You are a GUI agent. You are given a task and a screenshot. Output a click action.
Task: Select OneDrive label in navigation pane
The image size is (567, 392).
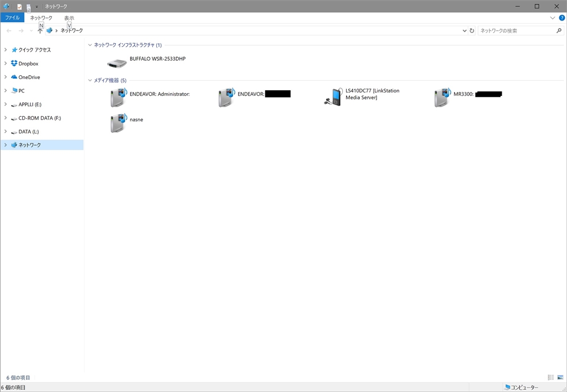[x=29, y=78]
